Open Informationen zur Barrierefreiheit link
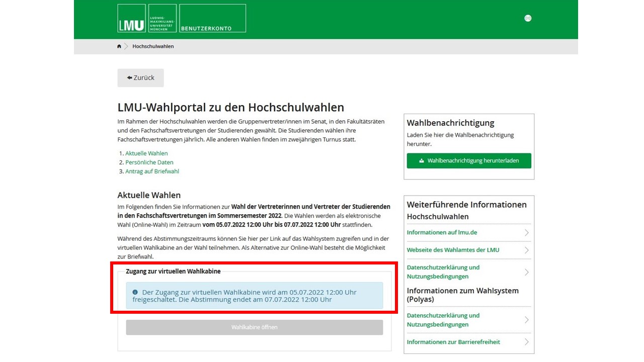Image resolution: width=644 pixels, height=362 pixels. click(x=453, y=342)
